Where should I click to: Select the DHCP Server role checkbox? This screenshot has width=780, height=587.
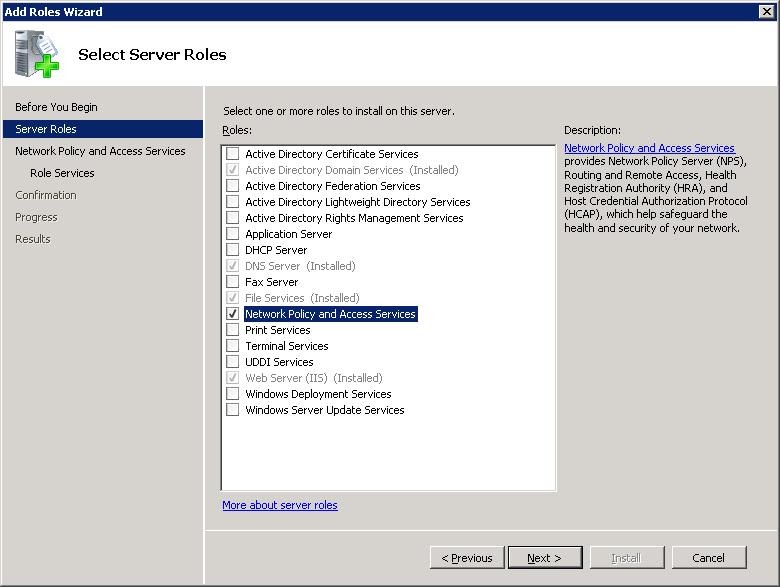(232, 250)
